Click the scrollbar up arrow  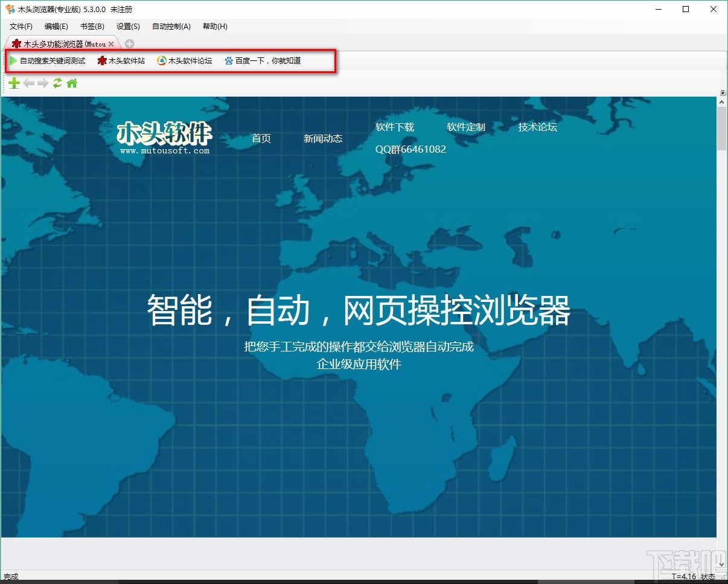(721, 103)
